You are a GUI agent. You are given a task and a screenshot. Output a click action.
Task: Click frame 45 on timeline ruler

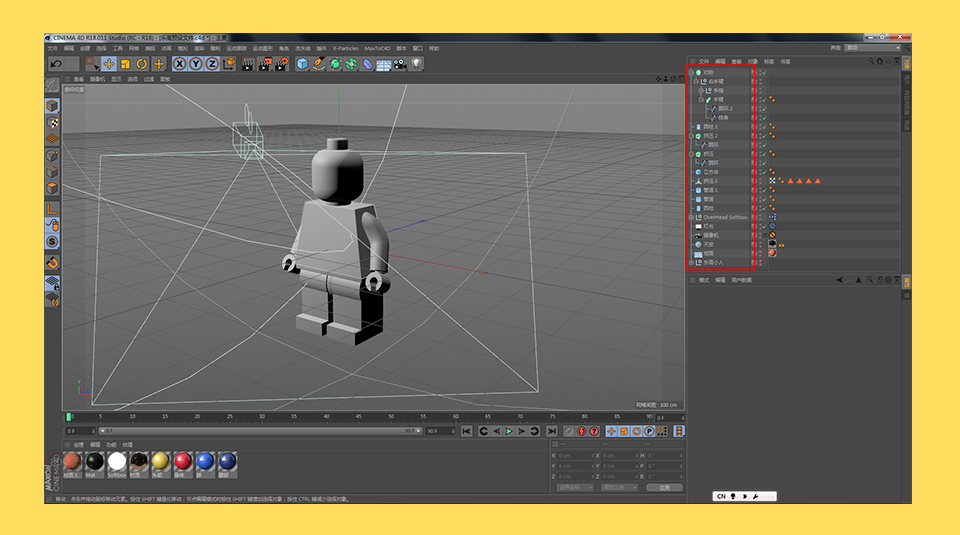click(359, 417)
